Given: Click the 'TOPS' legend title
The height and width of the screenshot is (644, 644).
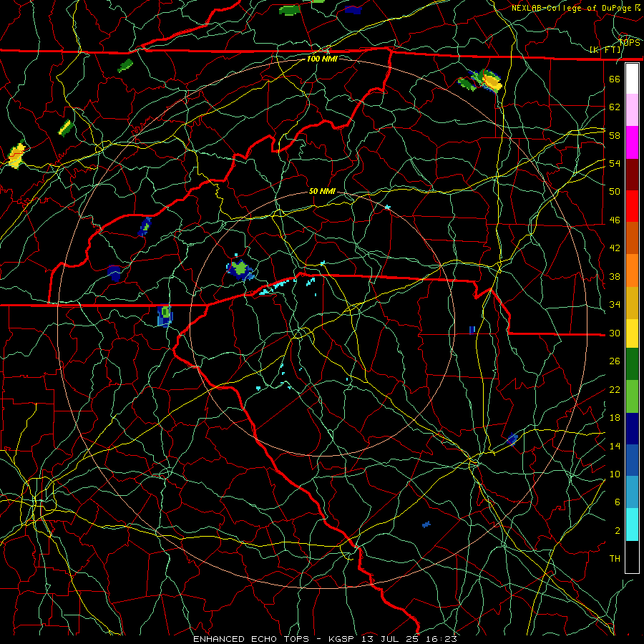Looking at the screenshot, I should (630, 43).
